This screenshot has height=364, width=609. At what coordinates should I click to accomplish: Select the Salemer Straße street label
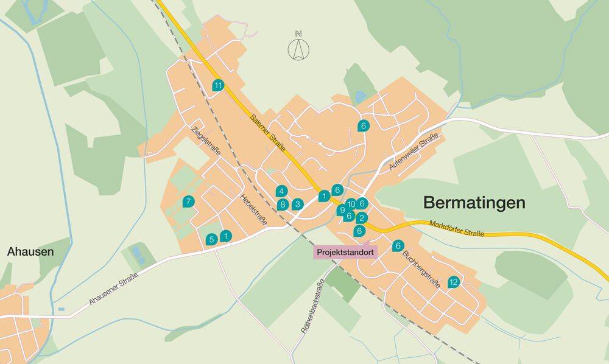coord(268,133)
